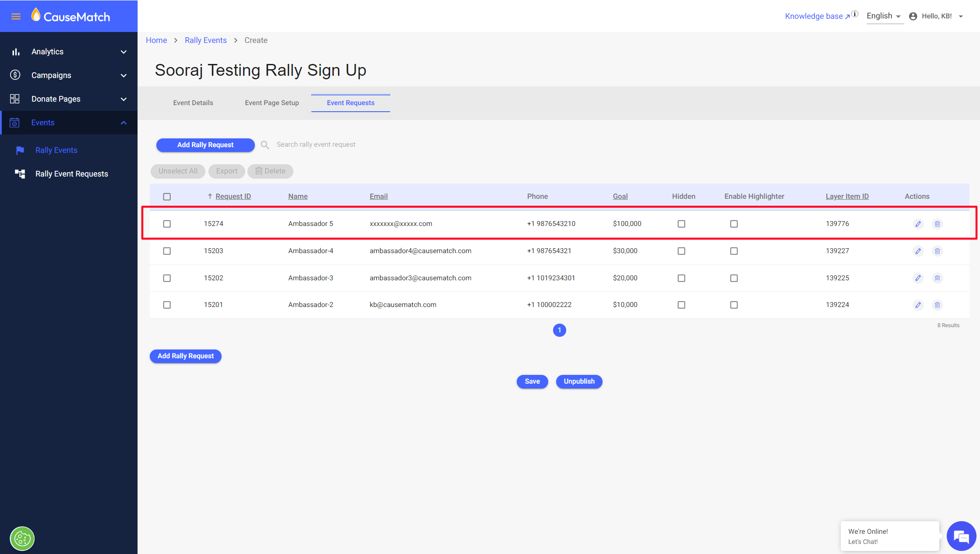Enable Hidden checkbox for Ambassador 5
The width and height of the screenshot is (980, 554).
(x=681, y=224)
